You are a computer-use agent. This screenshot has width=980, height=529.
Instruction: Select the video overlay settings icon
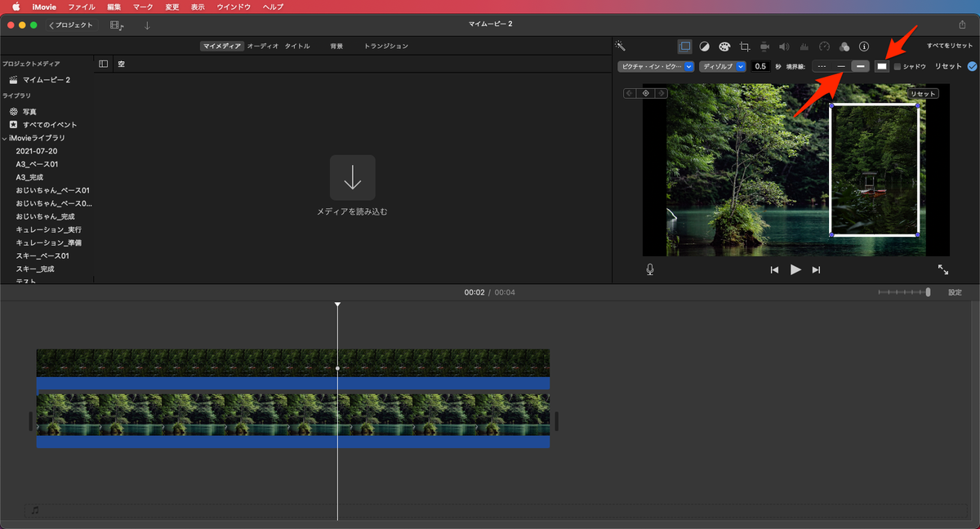[685, 47]
